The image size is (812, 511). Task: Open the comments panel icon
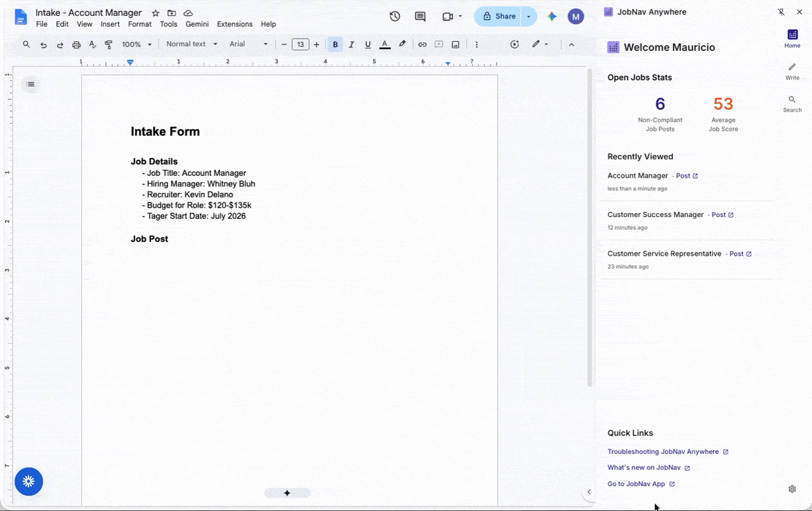[420, 17]
